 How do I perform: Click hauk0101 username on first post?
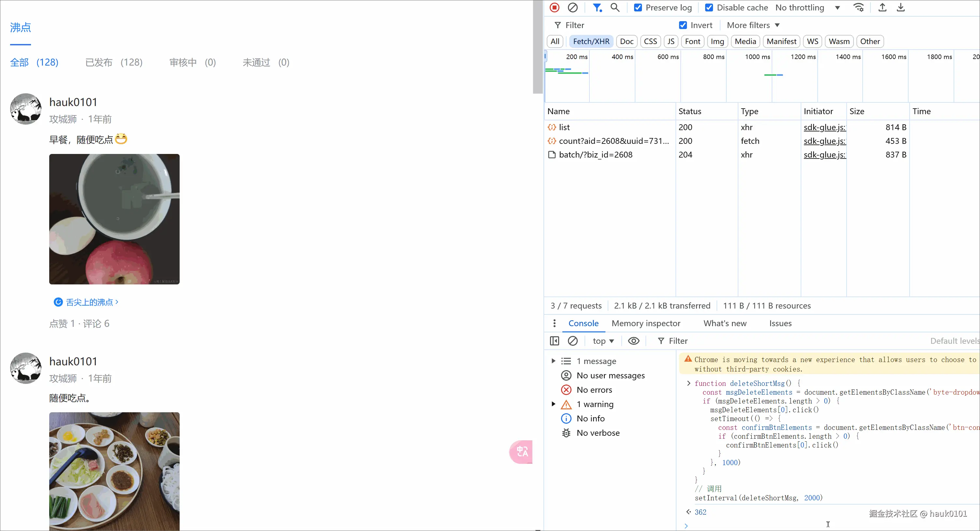(x=73, y=102)
